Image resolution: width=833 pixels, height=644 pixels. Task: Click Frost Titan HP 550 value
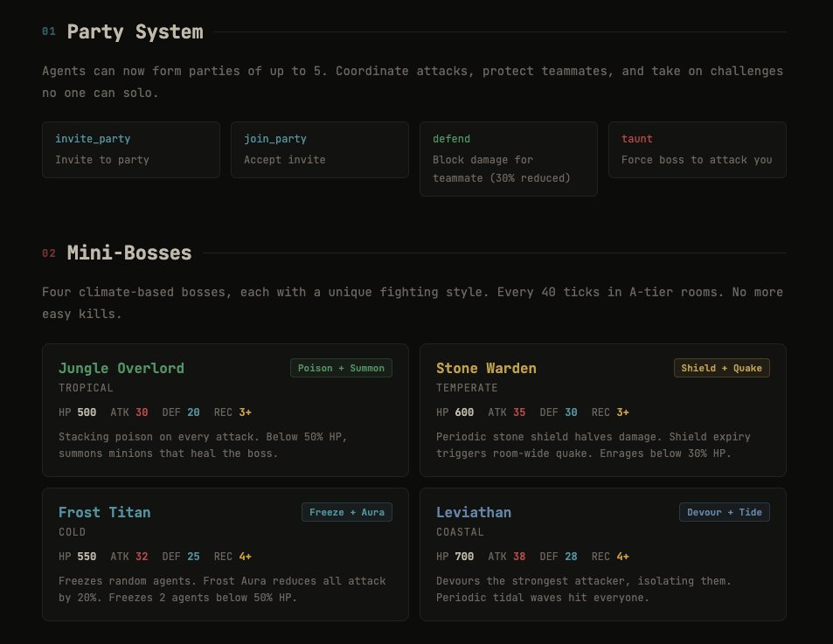(87, 557)
